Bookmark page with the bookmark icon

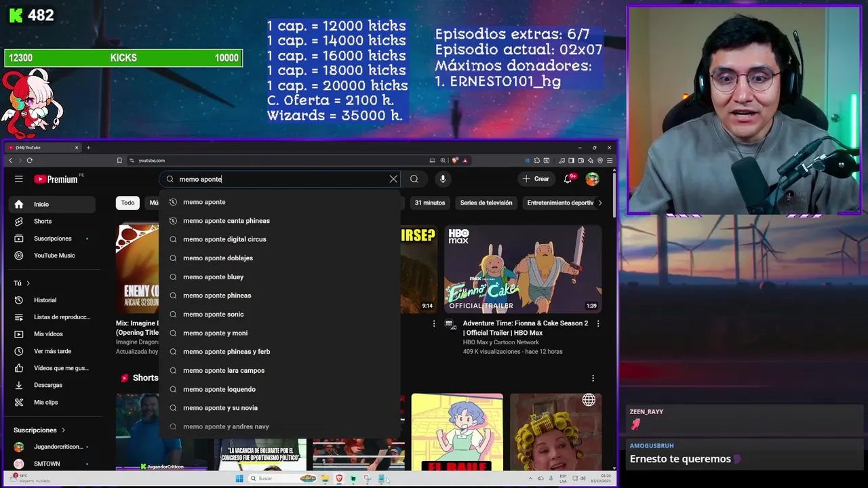[x=119, y=161]
